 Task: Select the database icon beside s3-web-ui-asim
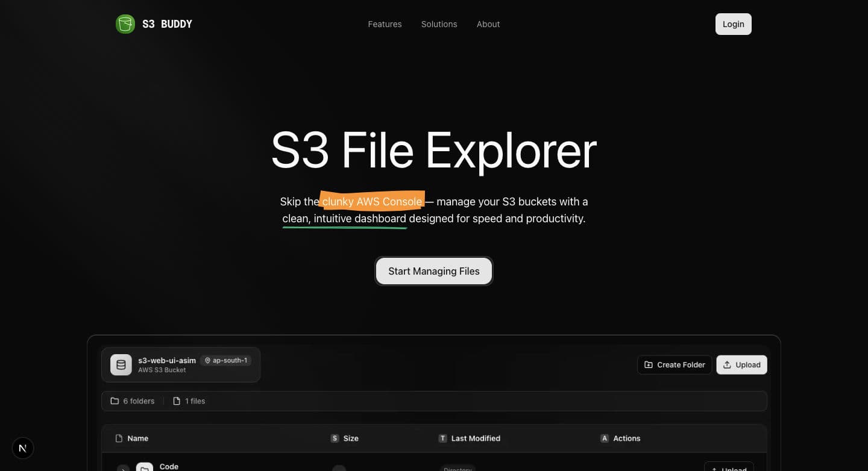point(121,364)
